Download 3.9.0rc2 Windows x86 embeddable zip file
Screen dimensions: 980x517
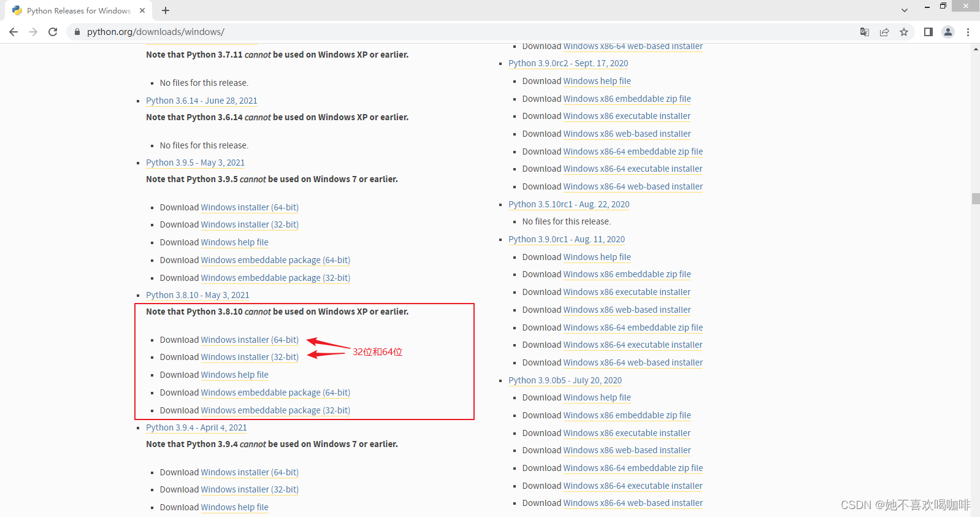coord(627,99)
